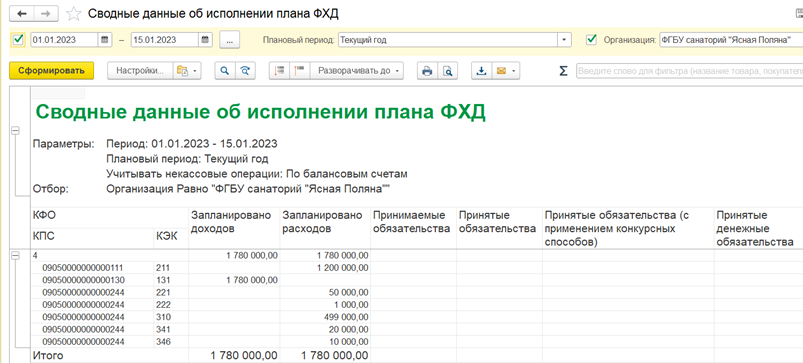Print the report with printer icon
The width and height of the screenshot is (803, 363).
(x=427, y=71)
